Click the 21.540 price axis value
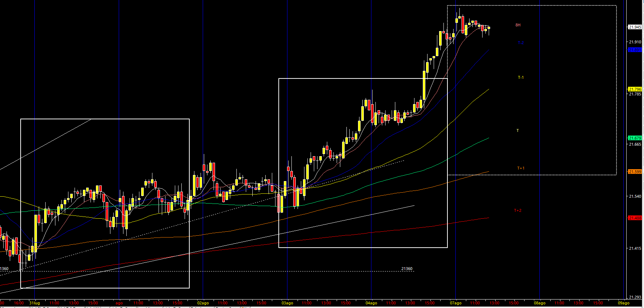Screen dimensions: 644x308 [x=635, y=196]
